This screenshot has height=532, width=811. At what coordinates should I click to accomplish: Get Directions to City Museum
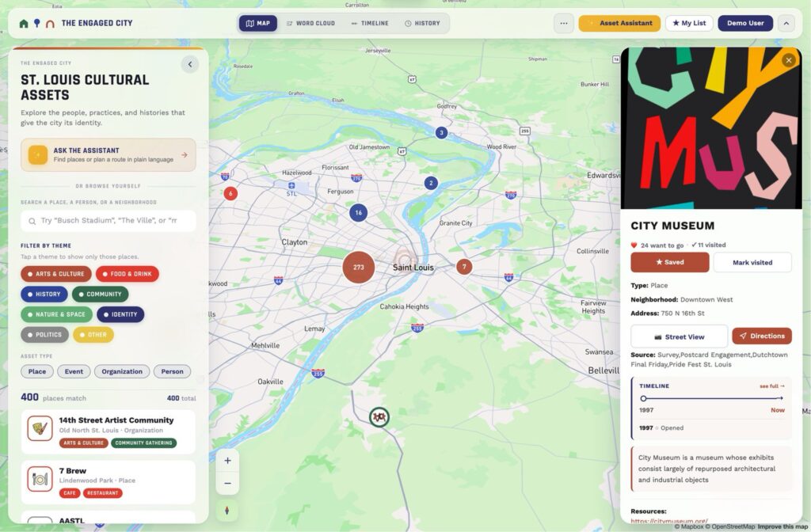coord(762,336)
